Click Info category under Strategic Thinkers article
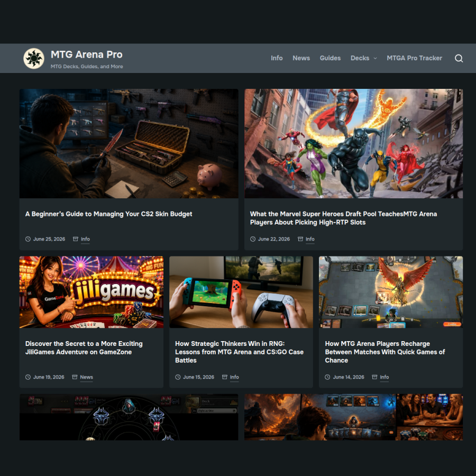Screen dimensions: 476x476 pyautogui.click(x=234, y=377)
